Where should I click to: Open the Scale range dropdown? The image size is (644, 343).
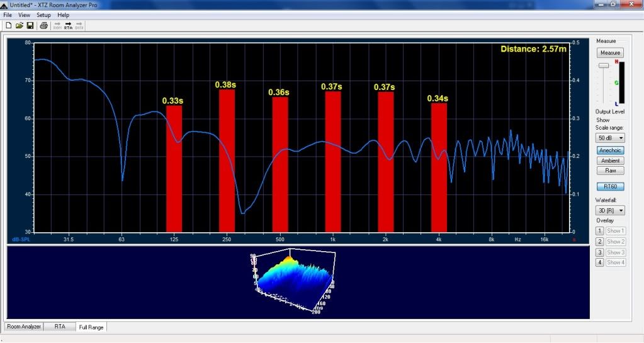(610, 138)
